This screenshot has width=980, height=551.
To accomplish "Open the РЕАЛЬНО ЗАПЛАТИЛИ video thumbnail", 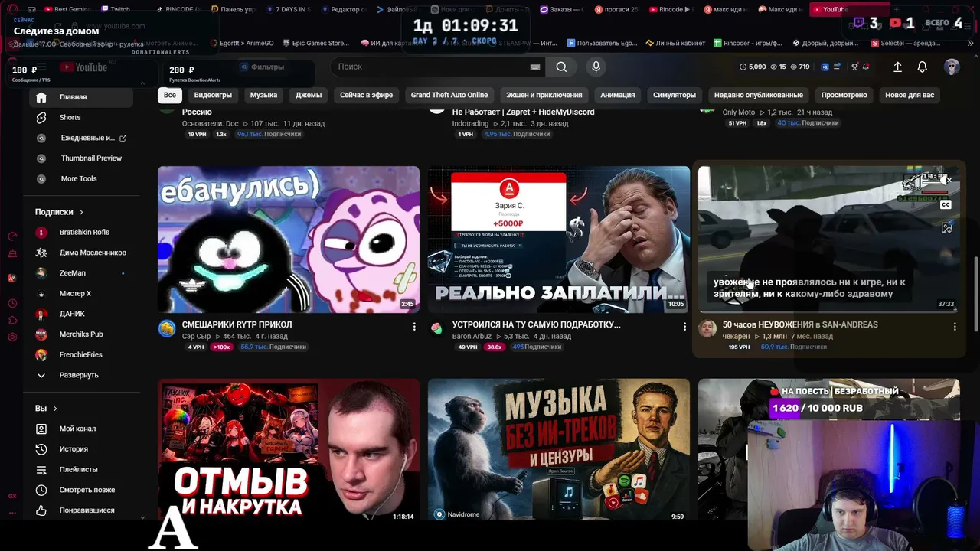I will click(559, 240).
